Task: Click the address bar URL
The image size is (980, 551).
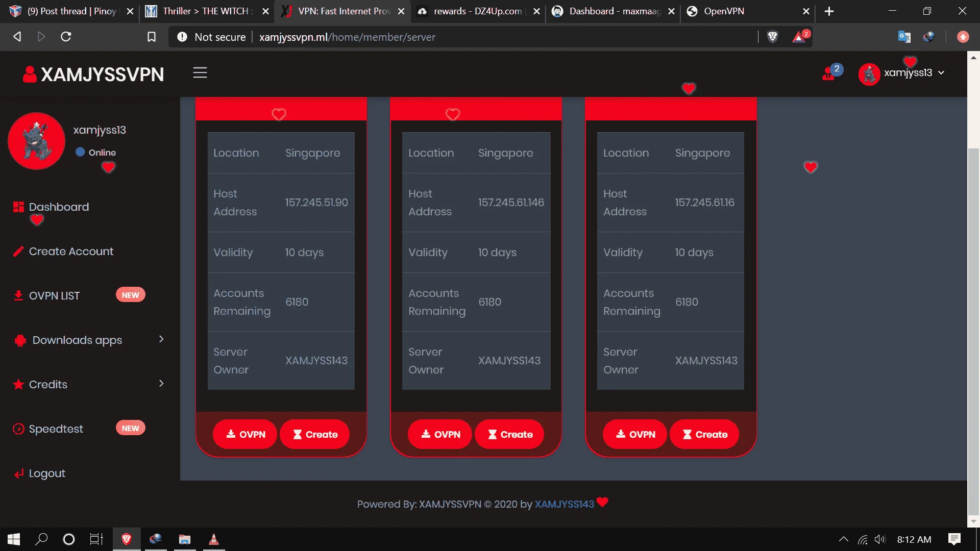Action: pyautogui.click(x=347, y=37)
